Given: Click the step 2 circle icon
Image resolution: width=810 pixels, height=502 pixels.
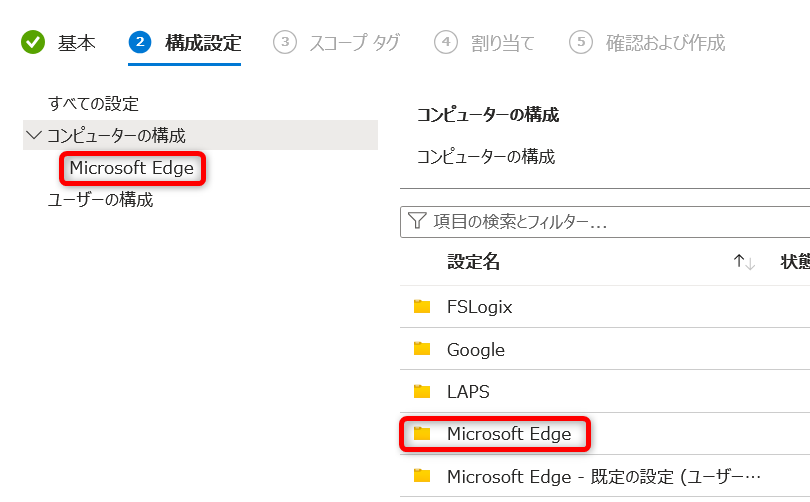Looking at the screenshot, I should click(140, 42).
